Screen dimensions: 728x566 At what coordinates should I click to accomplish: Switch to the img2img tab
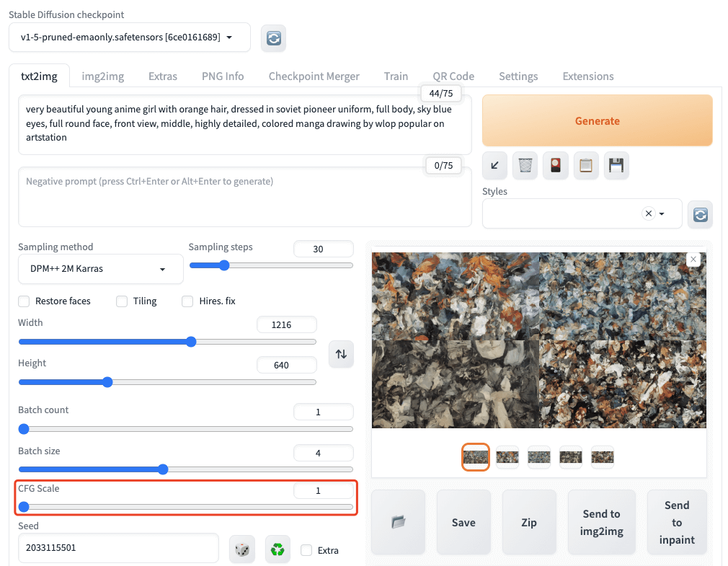pyautogui.click(x=102, y=76)
